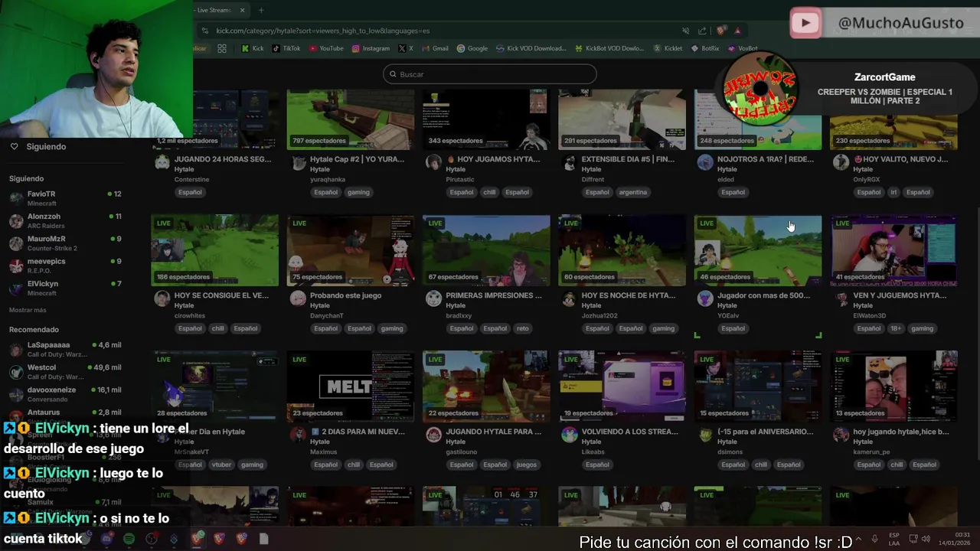Open the Kicklet bookmark
Viewport: 980px width, 551px height.
coord(668,48)
